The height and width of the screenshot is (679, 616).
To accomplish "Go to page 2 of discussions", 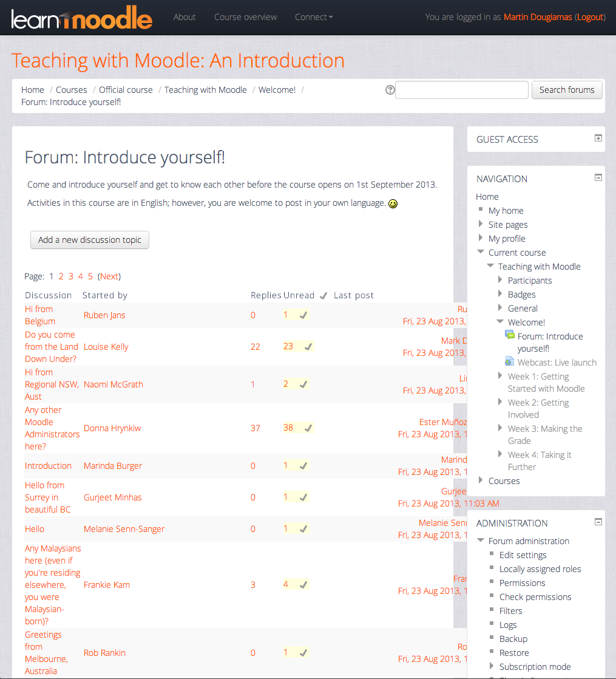I will pos(61,276).
